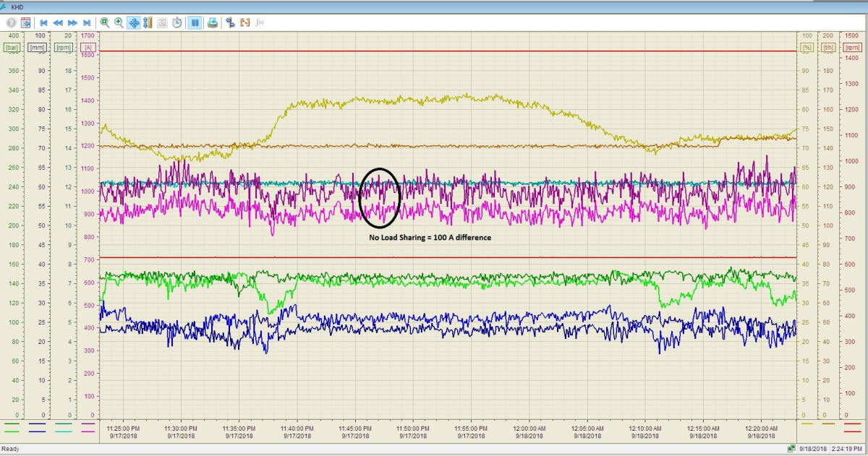
Task: Open the configuration dialog icon in toolbar
Action: point(25,22)
